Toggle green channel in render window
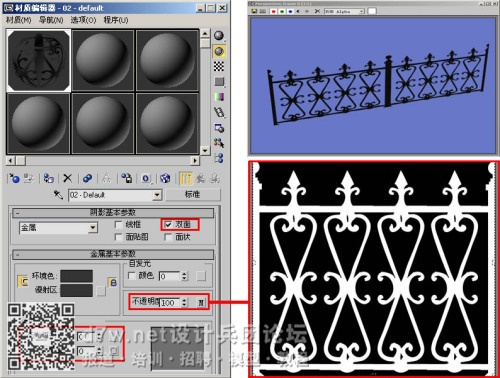 (282, 11)
